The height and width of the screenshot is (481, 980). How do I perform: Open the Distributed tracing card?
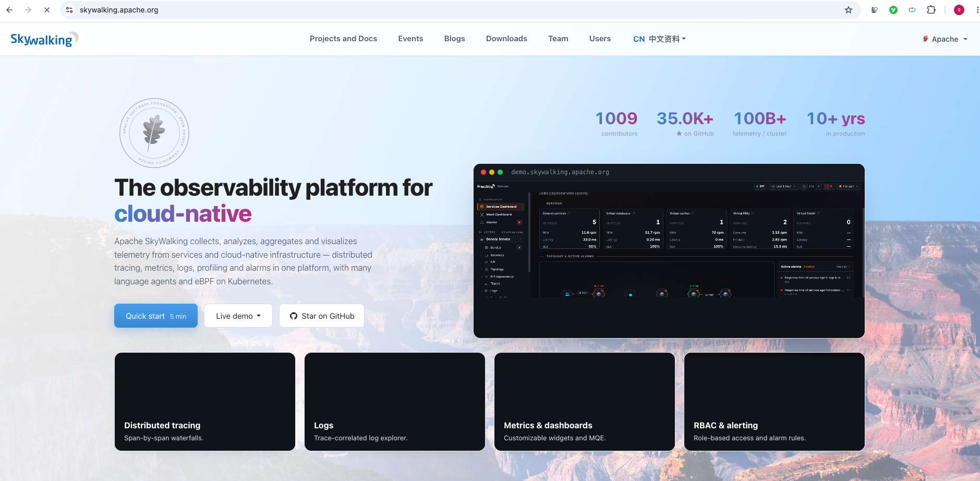pos(205,402)
